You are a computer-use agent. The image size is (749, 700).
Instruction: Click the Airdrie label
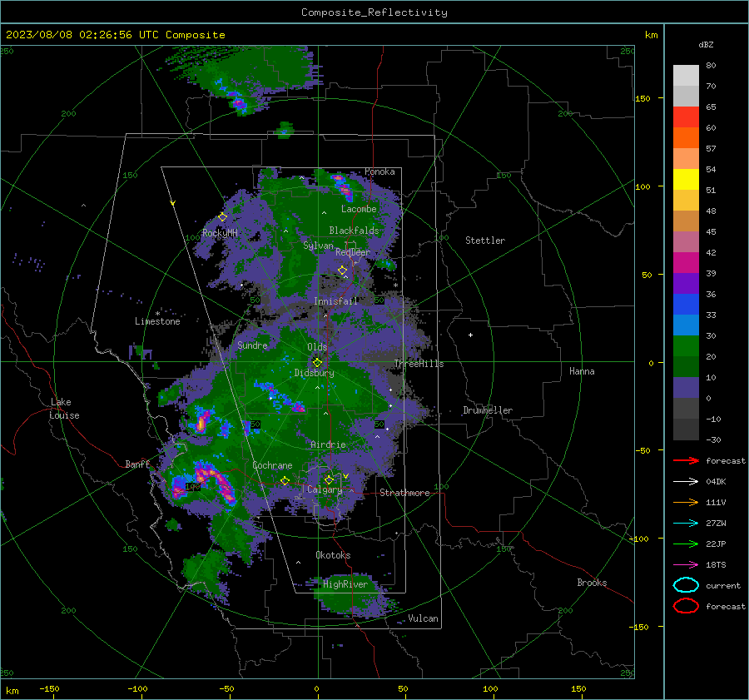328,444
